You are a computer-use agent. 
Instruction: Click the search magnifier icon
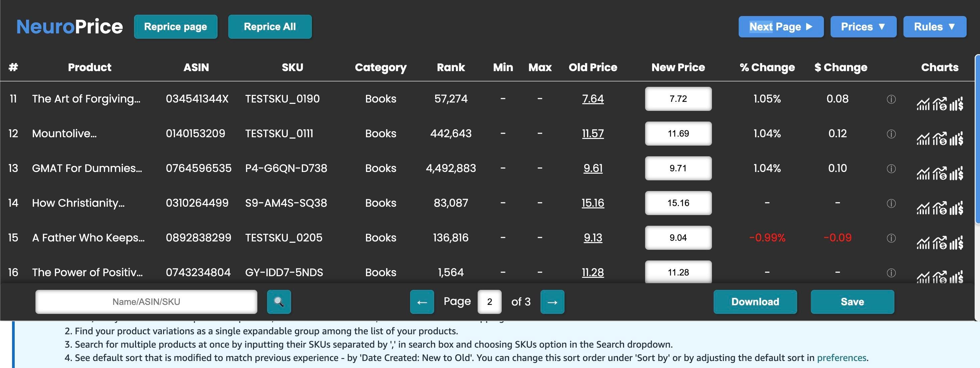(279, 302)
